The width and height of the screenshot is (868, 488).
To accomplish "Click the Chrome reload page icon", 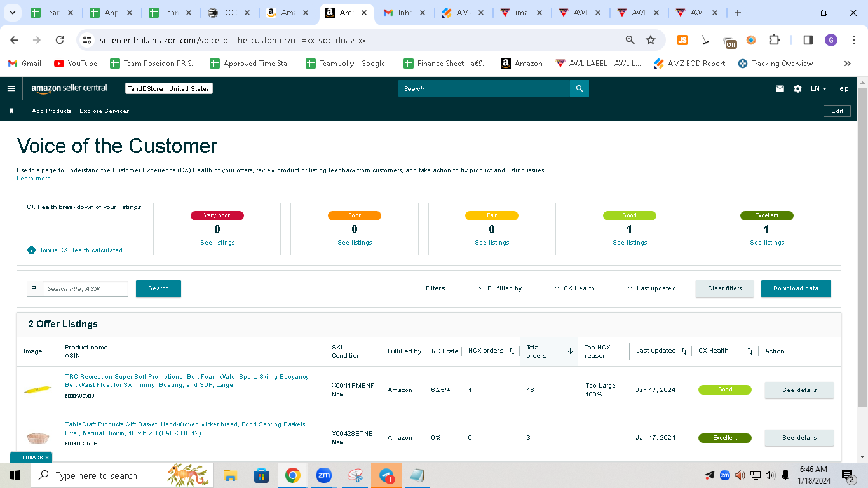I will [60, 40].
